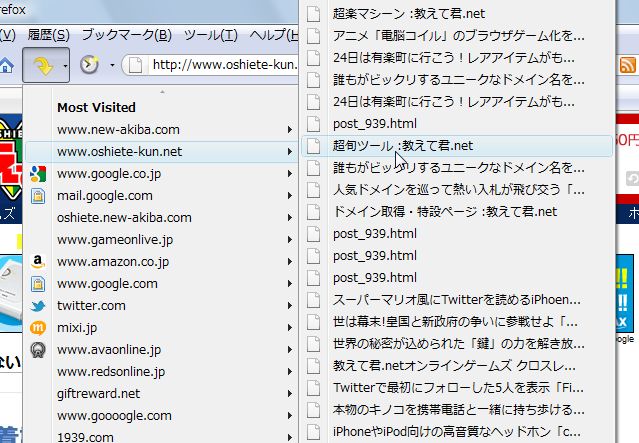Click the page icon beside 本物のキノコ entry
This screenshot has height=443, width=639.
pyautogui.click(x=313, y=410)
